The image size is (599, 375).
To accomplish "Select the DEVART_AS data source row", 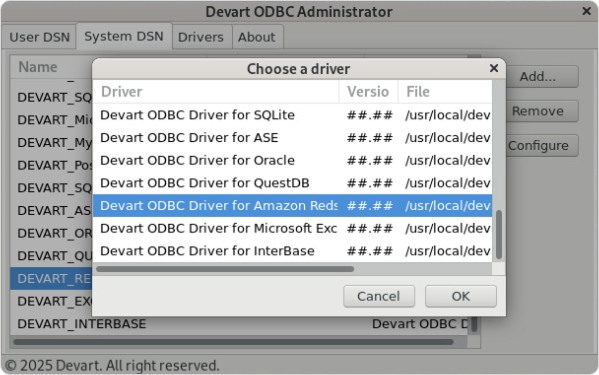I will pos(52,210).
